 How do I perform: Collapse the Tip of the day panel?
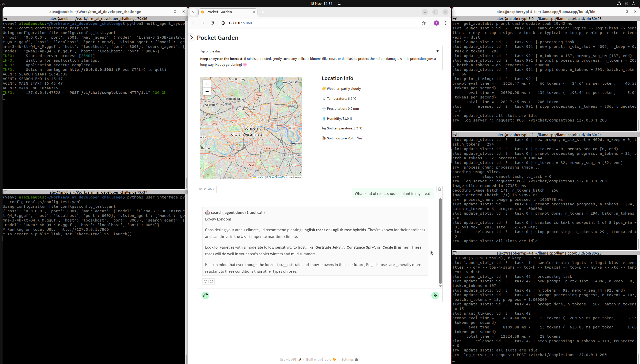point(438,51)
